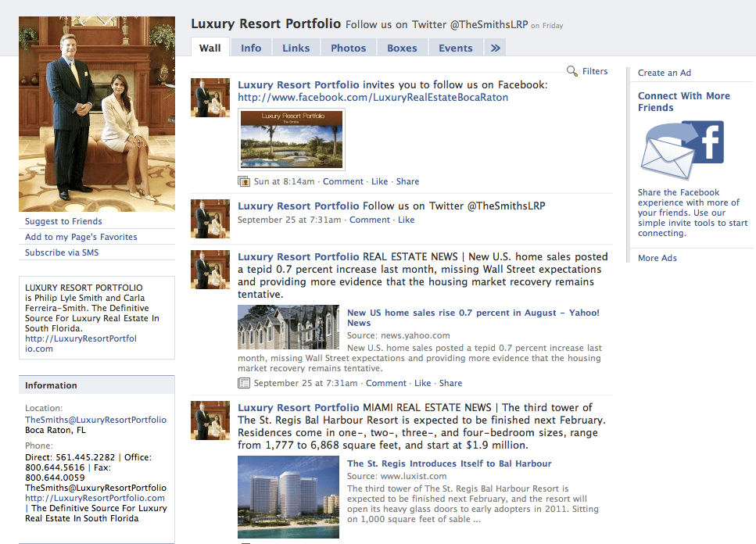Click Add to my Page's Favorites
The width and height of the screenshot is (756, 544).
click(81, 237)
